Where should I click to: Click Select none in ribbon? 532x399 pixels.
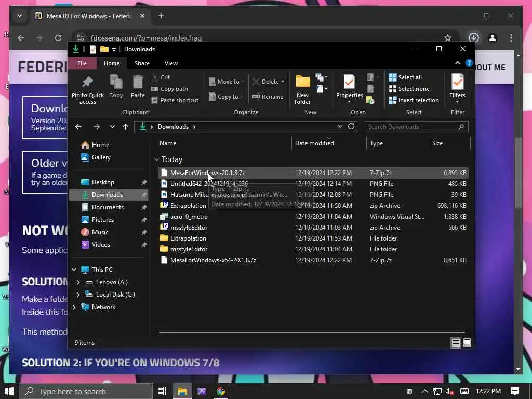[x=409, y=89]
